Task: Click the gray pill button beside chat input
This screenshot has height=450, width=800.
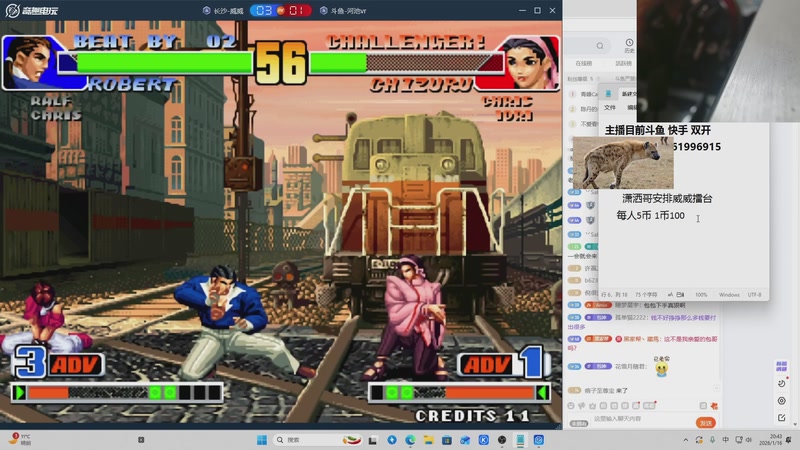Action: [579, 423]
